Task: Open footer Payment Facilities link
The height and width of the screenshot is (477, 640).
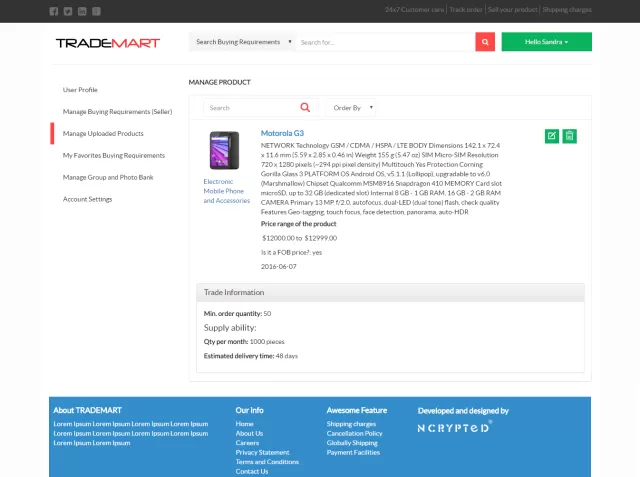Action: [353, 453]
